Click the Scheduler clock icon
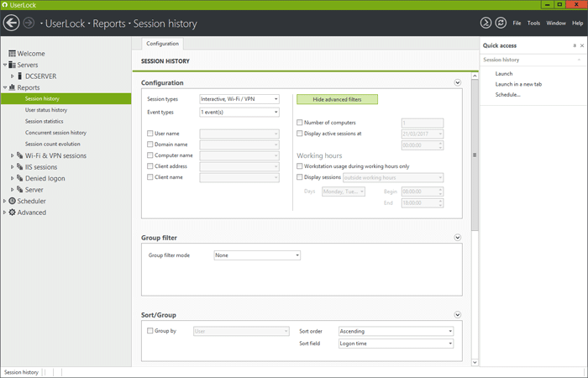The image size is (588, 378). click(12, 201)
